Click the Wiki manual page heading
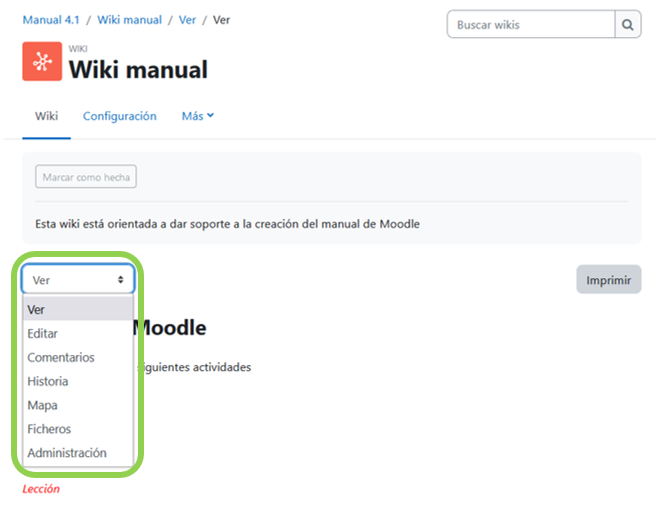The image size is (656, 508). pyautogui.click(x=138, y=69)
